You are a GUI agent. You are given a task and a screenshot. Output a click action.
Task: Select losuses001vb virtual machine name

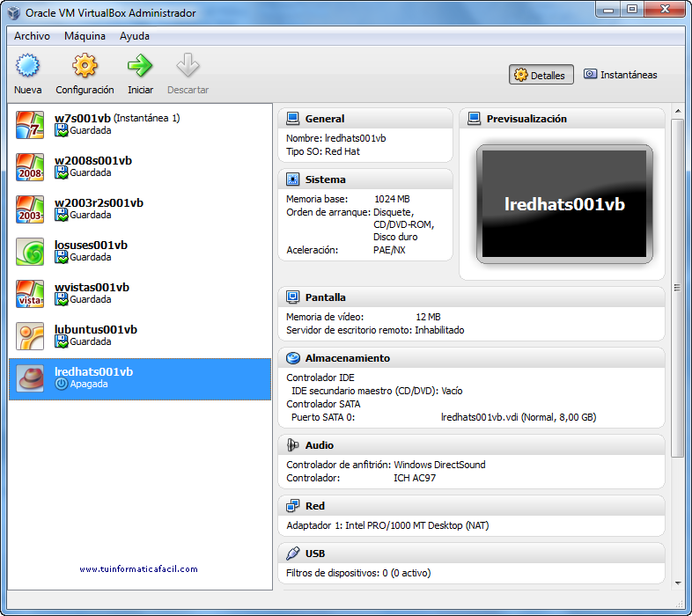pos(91,245)
